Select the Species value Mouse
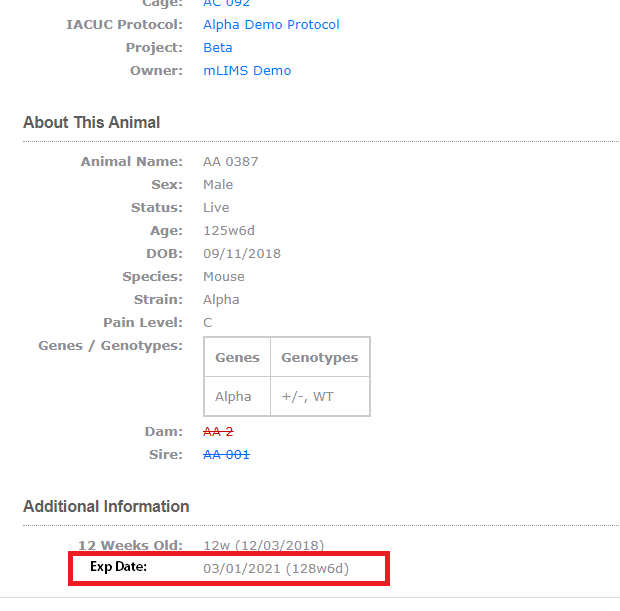620x611 pixels. pyautogui.click(x=224, y=276)
